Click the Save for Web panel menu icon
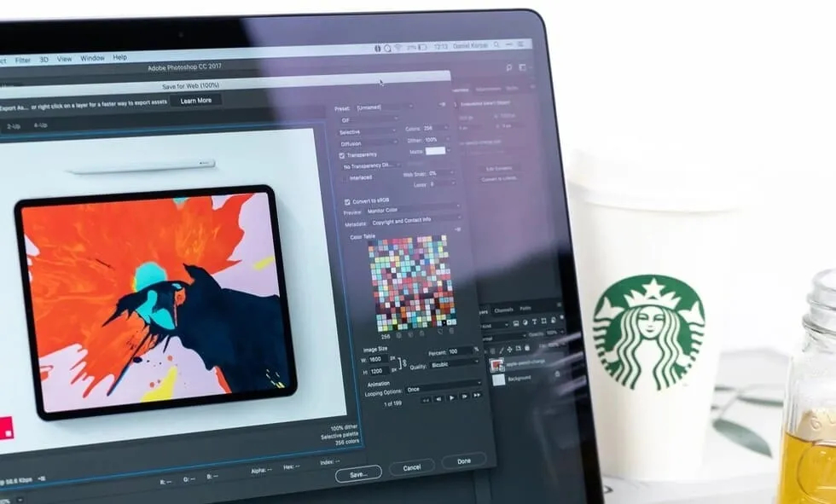Screen dimensions: 836x504 (442, 104)
